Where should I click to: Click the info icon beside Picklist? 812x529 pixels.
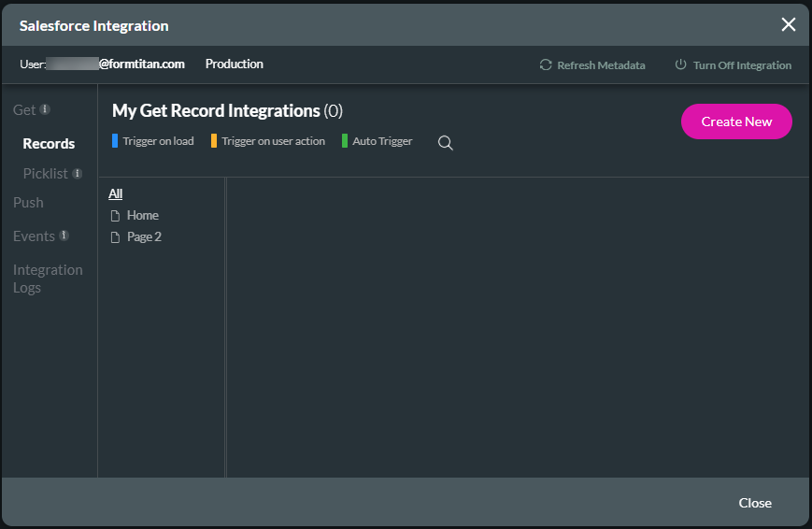click(x=78, y=173)
